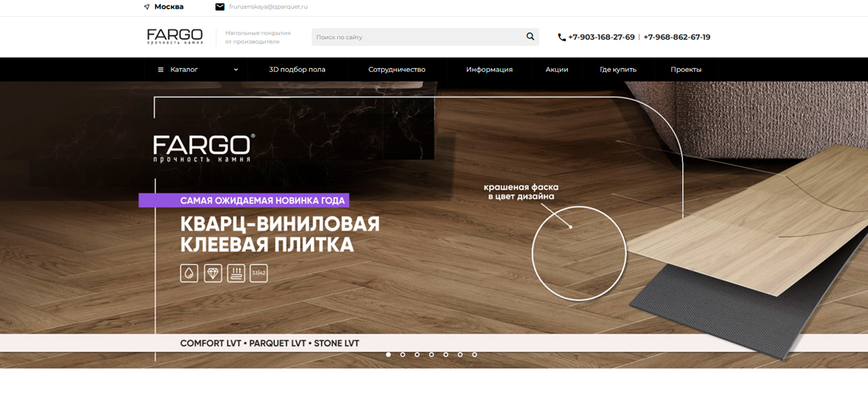
Task: Open the Проекты menu item
Action: pos(686,70)
